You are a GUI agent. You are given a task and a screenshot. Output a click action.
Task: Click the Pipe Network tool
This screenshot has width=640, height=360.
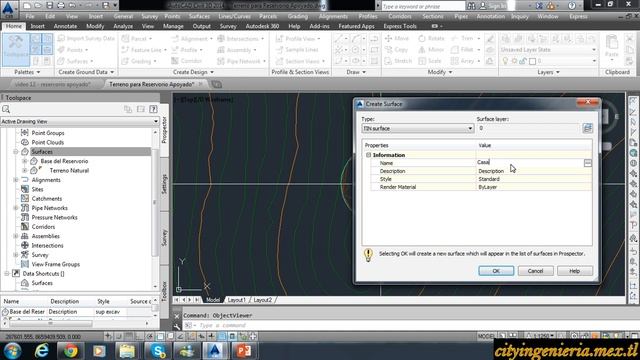242,61
